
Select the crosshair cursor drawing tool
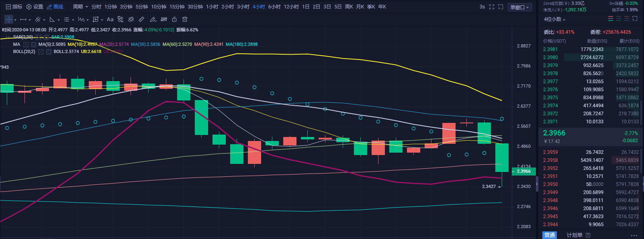[9, 19]
